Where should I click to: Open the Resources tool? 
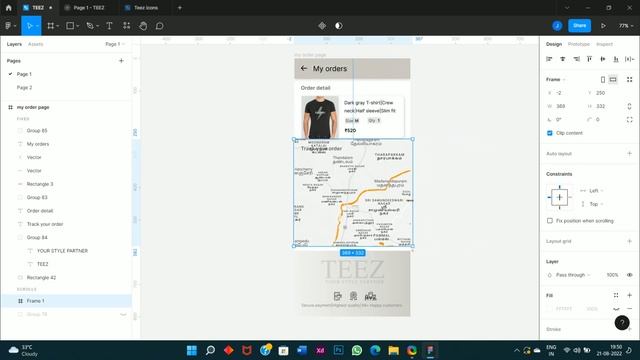tap(127, 26)
